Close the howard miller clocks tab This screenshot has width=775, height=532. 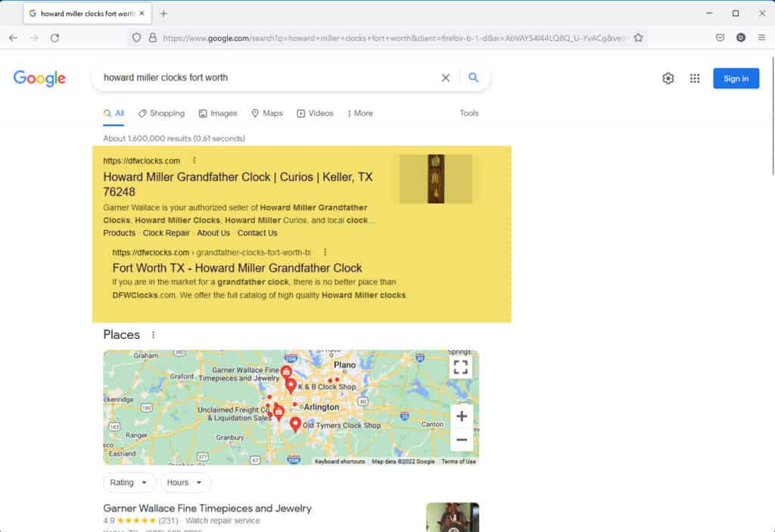coord(142,14)
